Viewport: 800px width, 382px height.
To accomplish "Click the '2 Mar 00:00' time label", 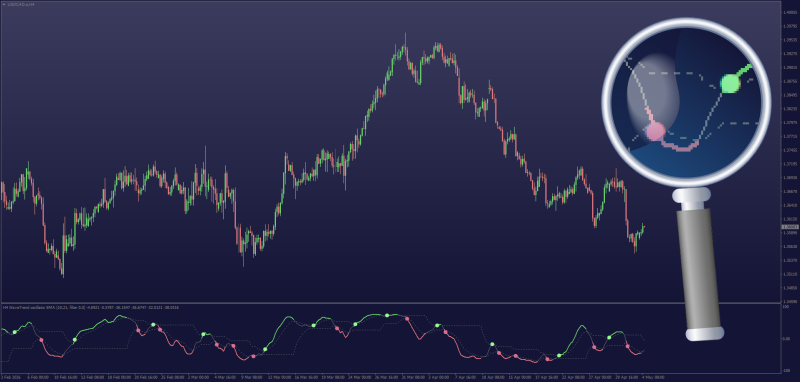I will (x=198, y=377).
